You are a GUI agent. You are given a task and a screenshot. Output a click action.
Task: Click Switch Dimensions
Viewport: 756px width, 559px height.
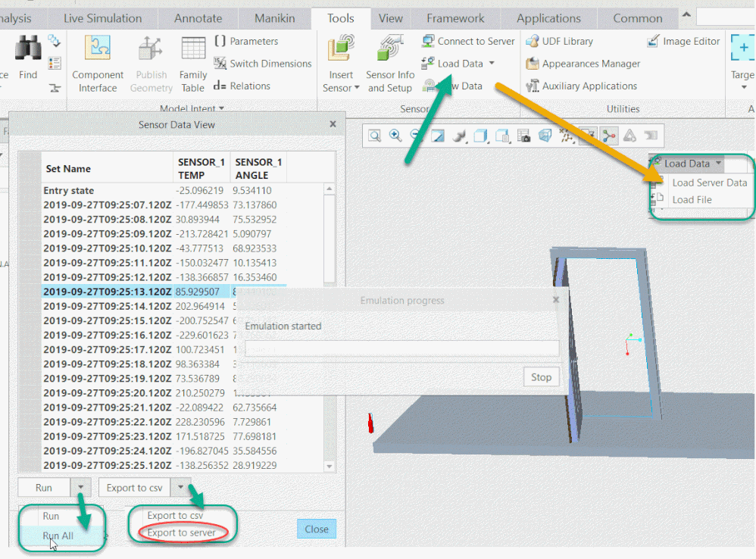[x=263, y=64]
